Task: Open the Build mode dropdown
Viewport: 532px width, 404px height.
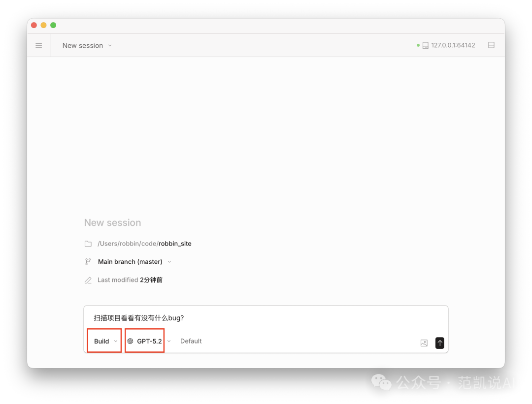Action: [x=104, y=341]
